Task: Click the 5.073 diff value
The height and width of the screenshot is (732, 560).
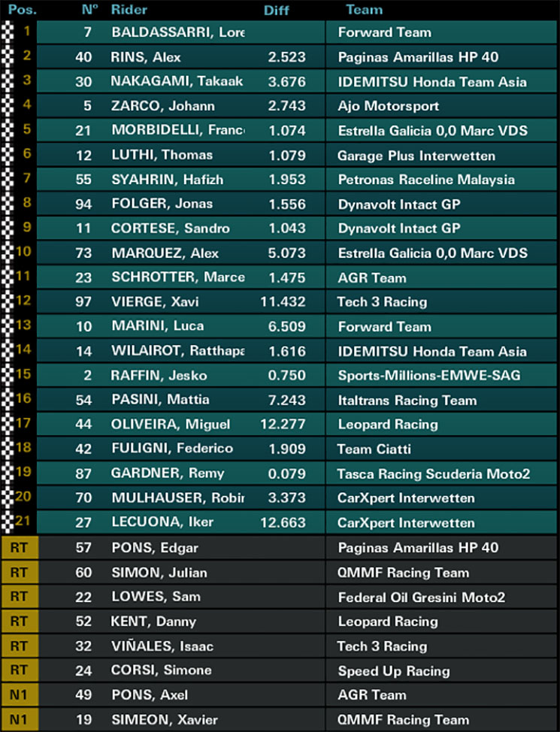Action: pos(287,253)
